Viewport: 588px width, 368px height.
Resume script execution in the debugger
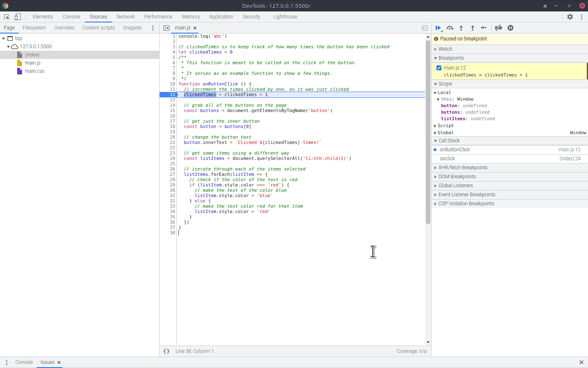[438, 28]
